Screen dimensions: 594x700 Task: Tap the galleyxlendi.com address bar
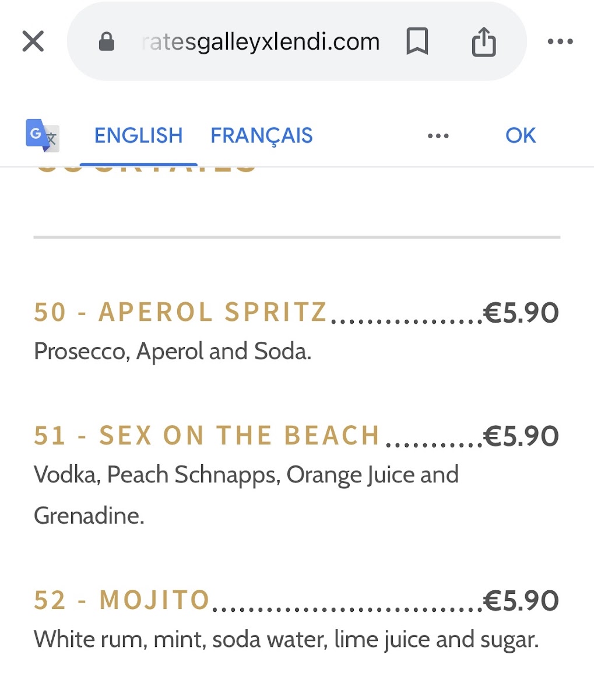261,42
